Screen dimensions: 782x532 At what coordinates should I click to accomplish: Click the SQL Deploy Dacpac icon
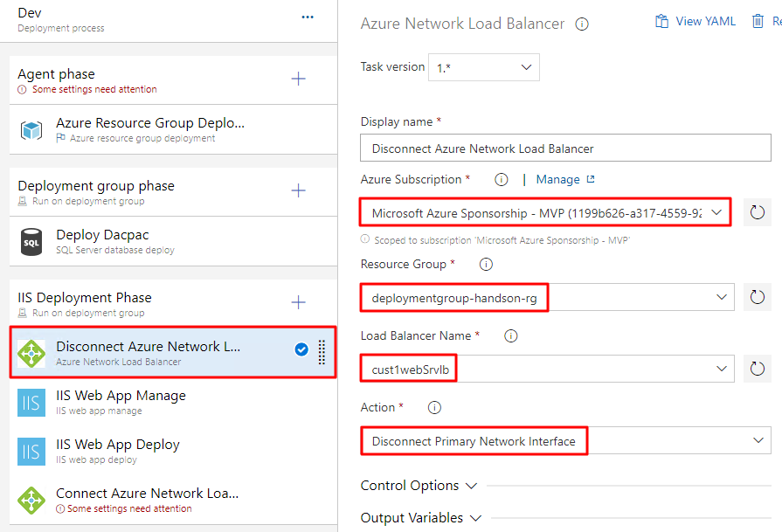click(x=31, y=242)
